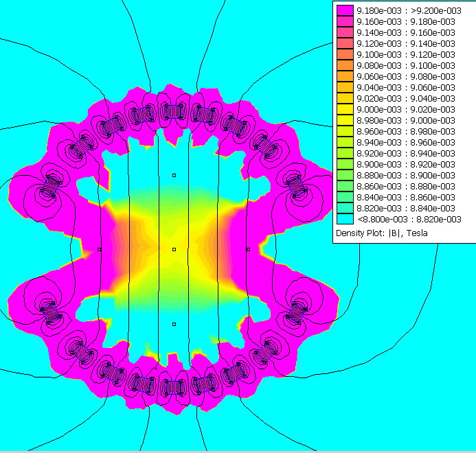Viewport: 476px width, 453px height.
Task: Click the far-right lower coil winding
Action: (296, 312)
